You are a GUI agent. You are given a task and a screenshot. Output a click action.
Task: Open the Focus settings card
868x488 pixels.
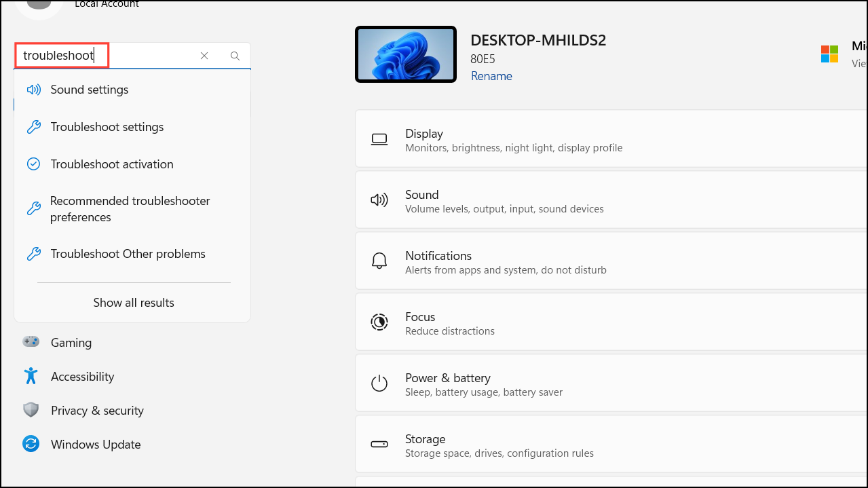click(611, 322)
